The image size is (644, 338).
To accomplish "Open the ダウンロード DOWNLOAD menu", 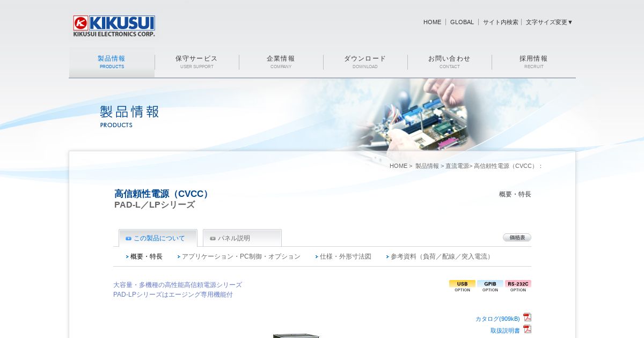I will tap(365, 62).
